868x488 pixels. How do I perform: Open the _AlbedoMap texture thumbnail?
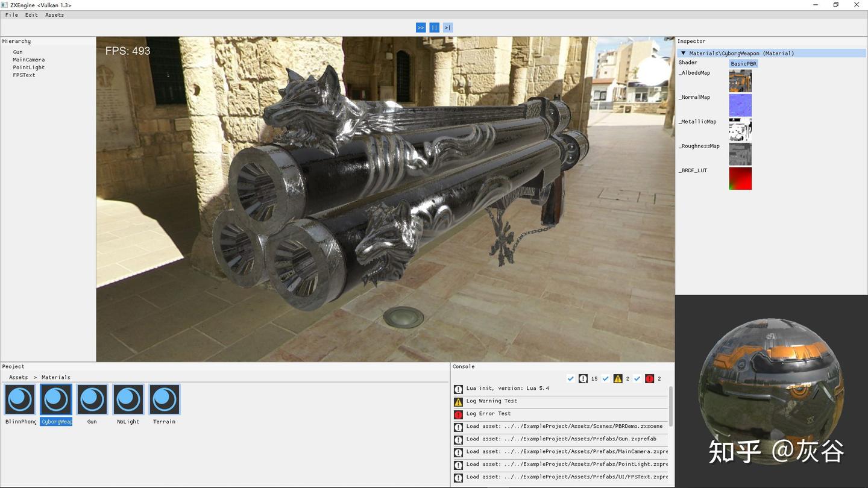pyautogui.click(x=740, y=81)
